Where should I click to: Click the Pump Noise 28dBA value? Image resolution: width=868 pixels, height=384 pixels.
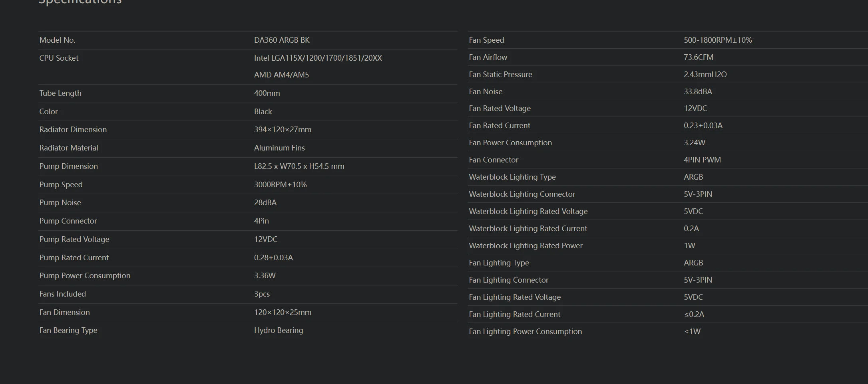click(265, 202)
